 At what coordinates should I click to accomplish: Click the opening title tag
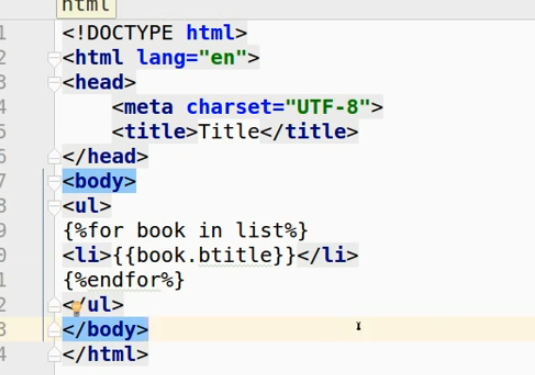[155, 132]
